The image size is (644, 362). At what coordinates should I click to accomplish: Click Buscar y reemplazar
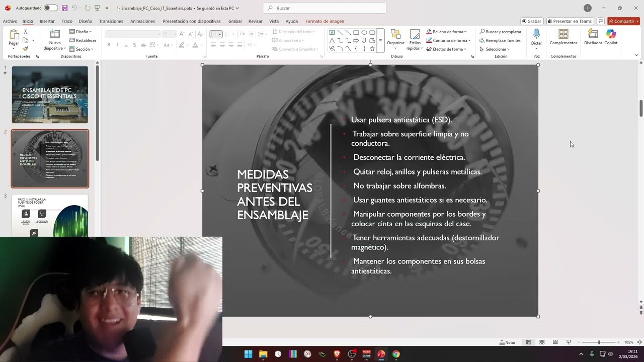click(500, 32)
